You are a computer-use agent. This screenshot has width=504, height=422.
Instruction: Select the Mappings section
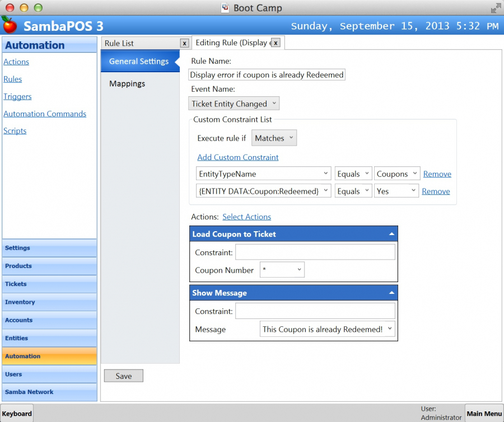coord(127,83)
